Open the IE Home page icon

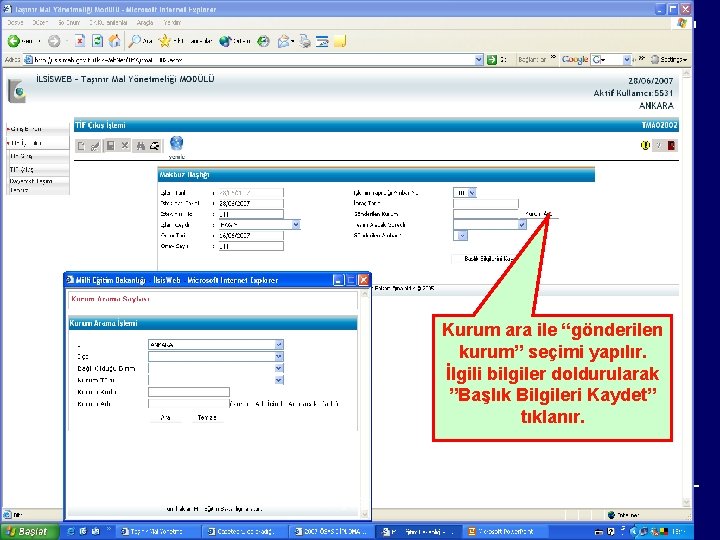click(114, 41)
